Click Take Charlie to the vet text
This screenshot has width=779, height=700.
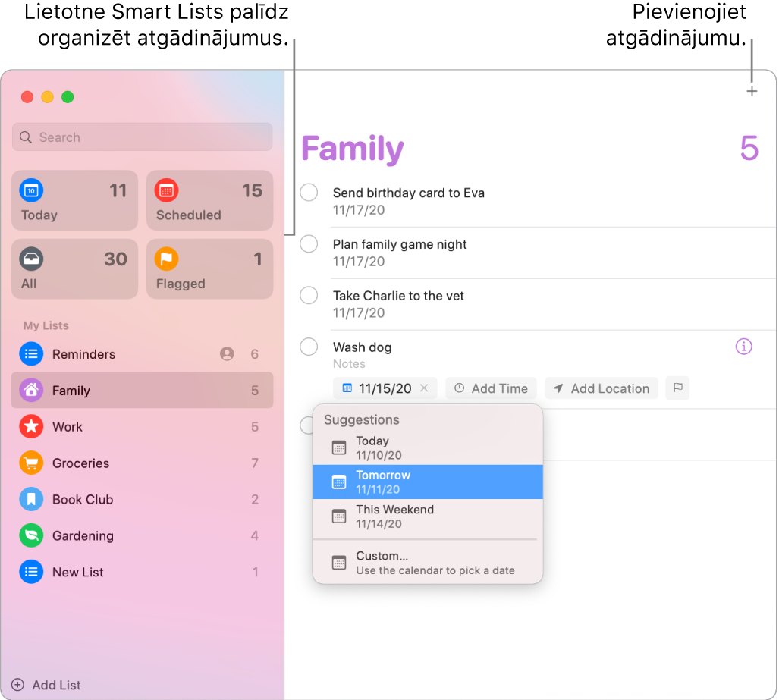(x=398, y=296)
